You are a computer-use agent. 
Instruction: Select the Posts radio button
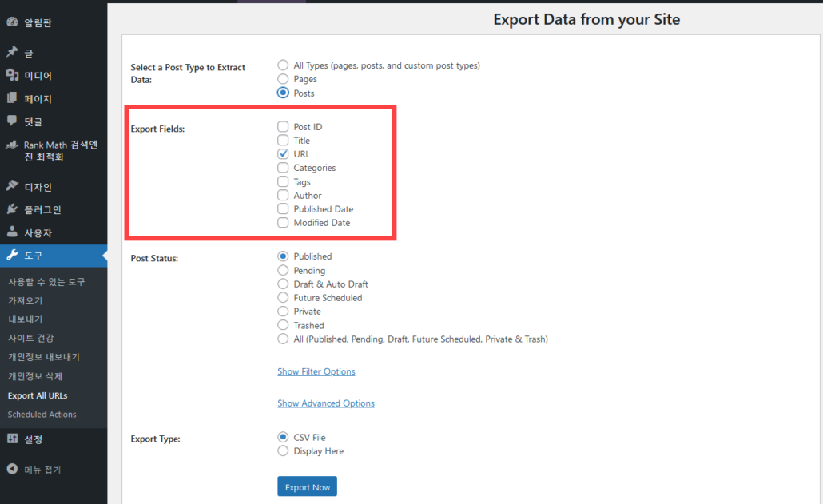[x=283, y=93]
